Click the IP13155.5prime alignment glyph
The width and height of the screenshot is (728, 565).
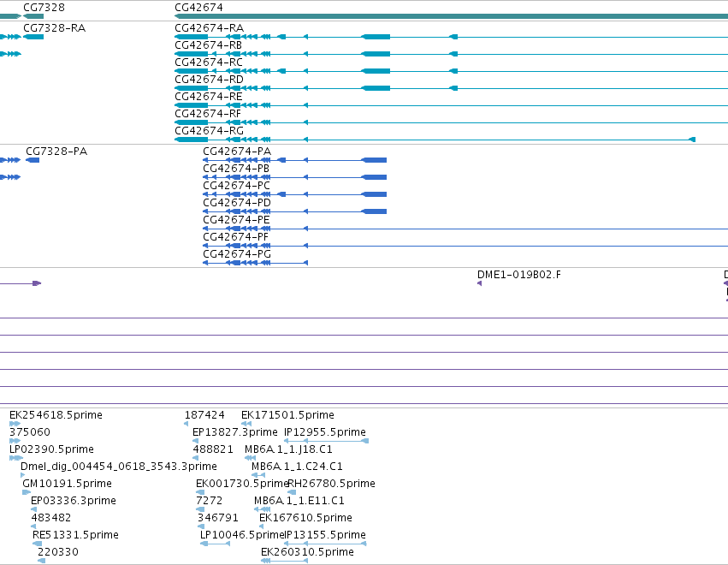[x=325, y=544]
